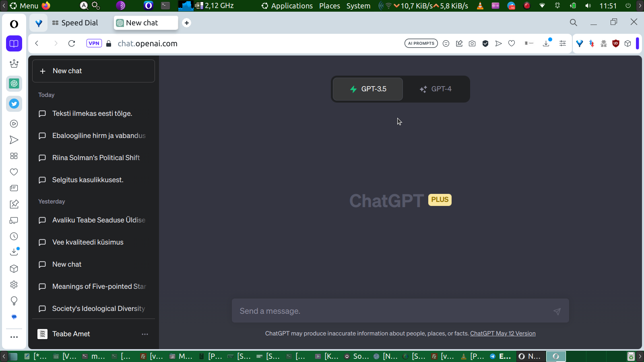Open bookmarks heart in sidebar

[x=14, y=172]
